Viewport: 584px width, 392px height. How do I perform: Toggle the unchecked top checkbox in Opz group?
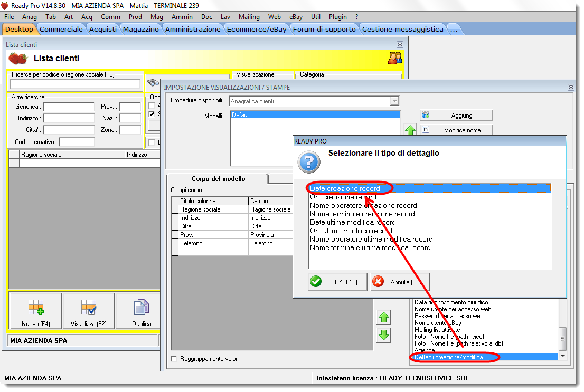pos(152,106)
